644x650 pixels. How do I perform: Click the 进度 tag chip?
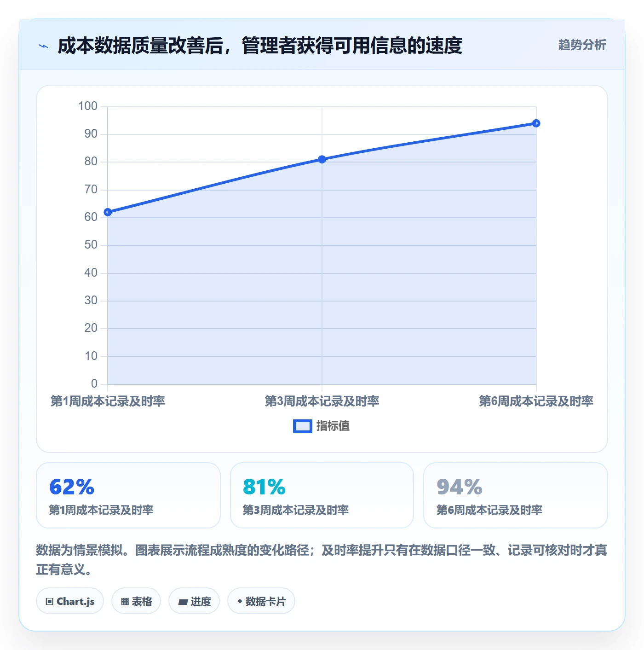[194, 601]
